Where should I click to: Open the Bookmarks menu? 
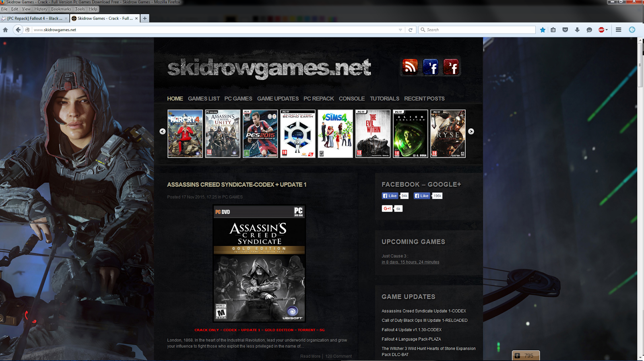[x=61, y=9]
